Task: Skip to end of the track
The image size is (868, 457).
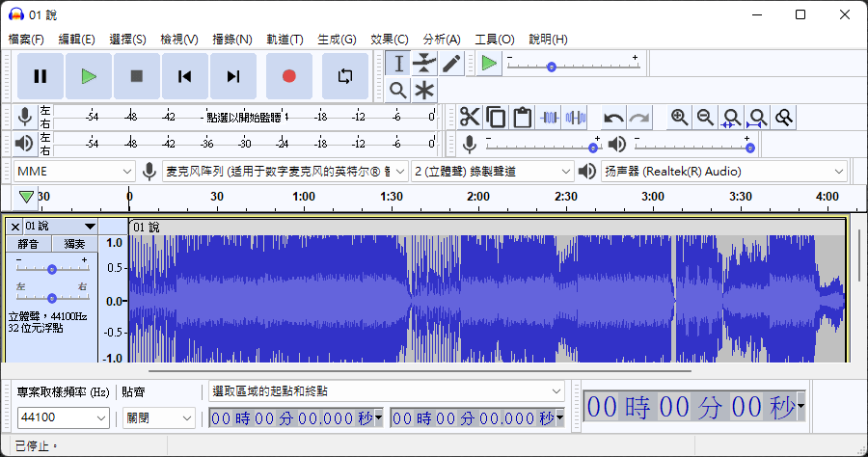Action: point(233,76)
